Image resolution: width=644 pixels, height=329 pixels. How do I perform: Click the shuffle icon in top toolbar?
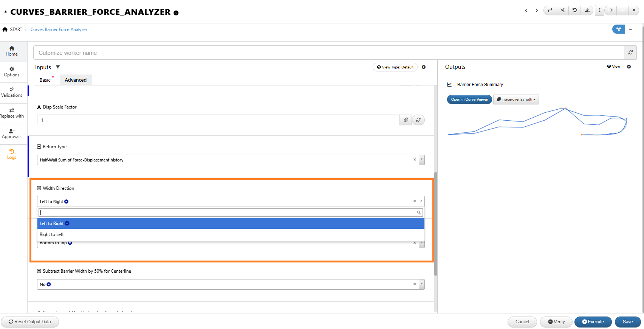click(x=562, y=10)
